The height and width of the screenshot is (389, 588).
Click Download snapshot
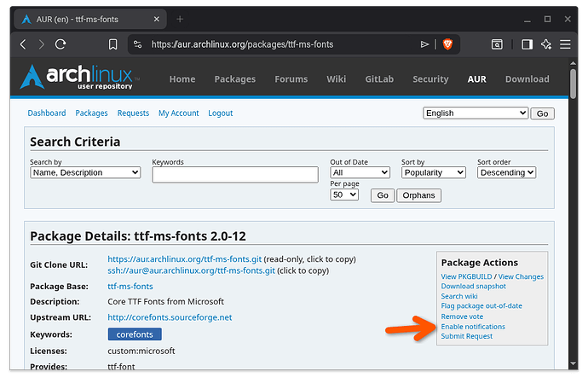pyautogui.click(x=473, y=287)
